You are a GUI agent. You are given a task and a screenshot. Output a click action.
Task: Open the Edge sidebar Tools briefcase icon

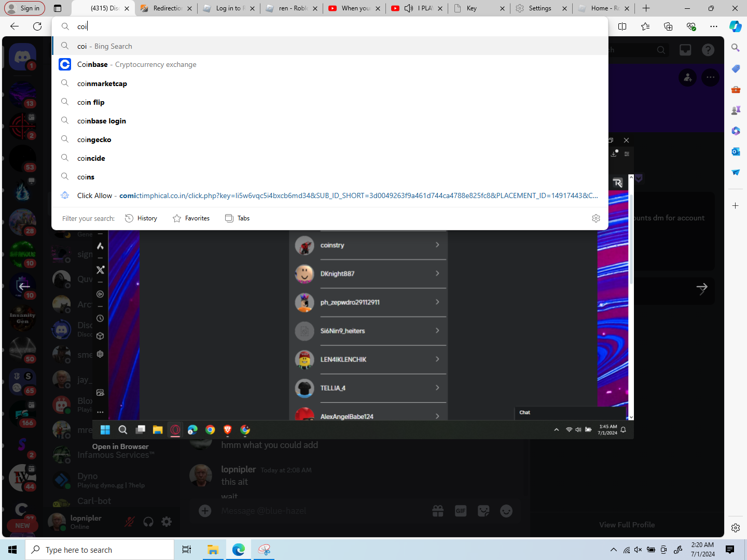735,89
